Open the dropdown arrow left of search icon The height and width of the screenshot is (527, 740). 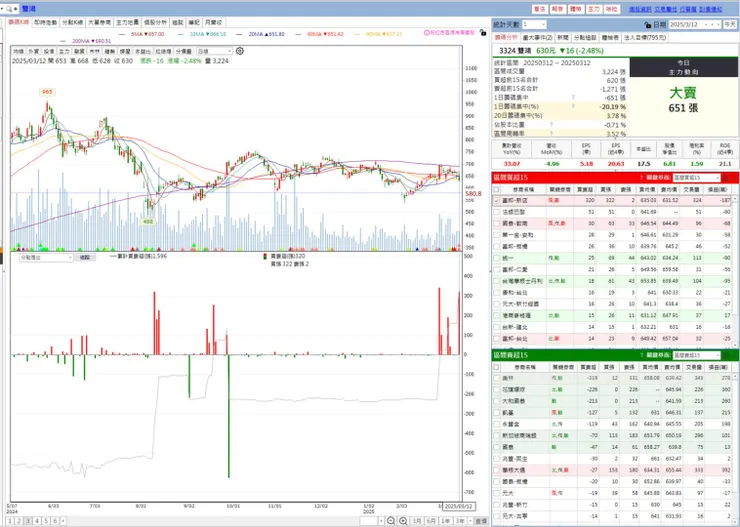click(2, 9)
